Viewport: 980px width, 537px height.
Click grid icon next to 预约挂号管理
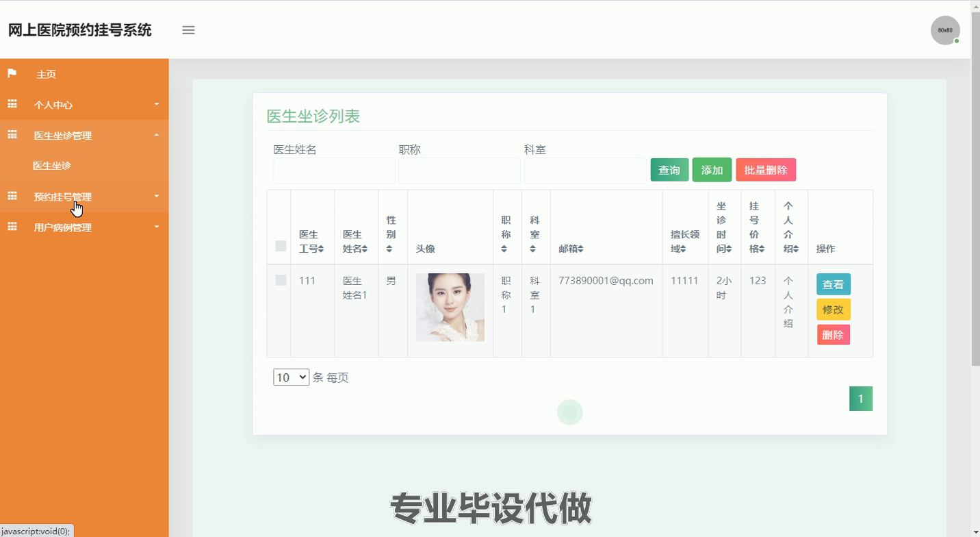point(12,196)
